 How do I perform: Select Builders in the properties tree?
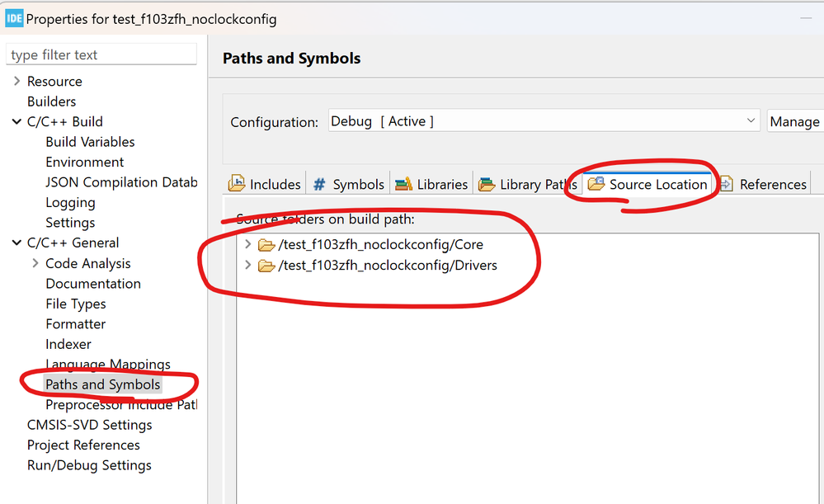(51, 101)
